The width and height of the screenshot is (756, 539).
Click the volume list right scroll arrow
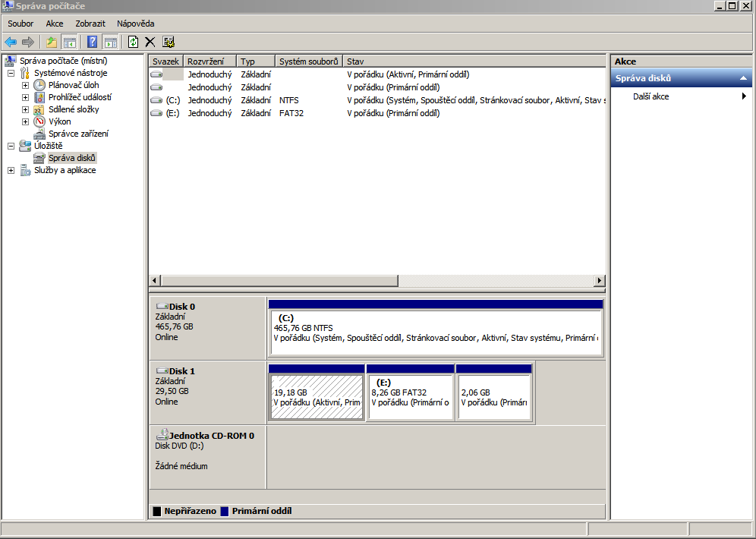coord(600,281)
